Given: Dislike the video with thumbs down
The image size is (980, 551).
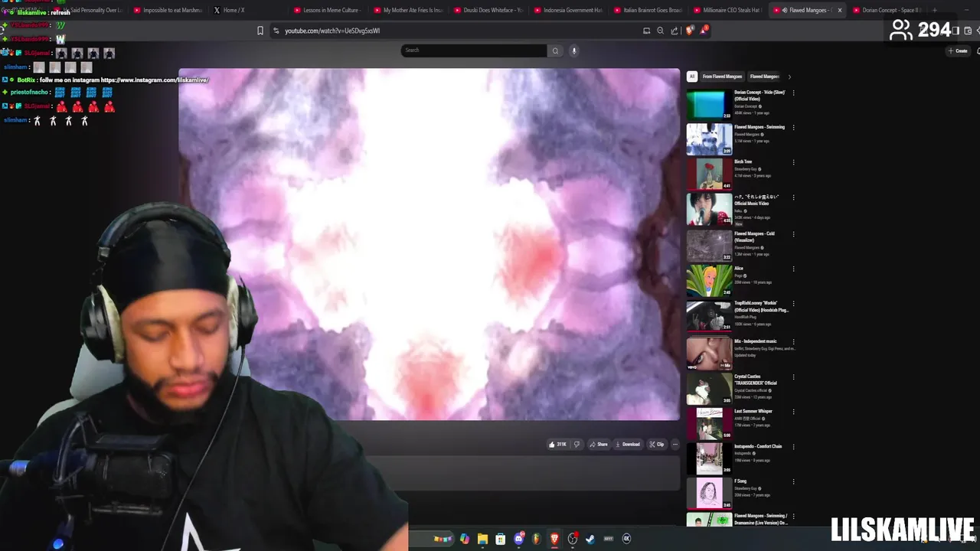Looking at the screenshot, I should 577,444.
